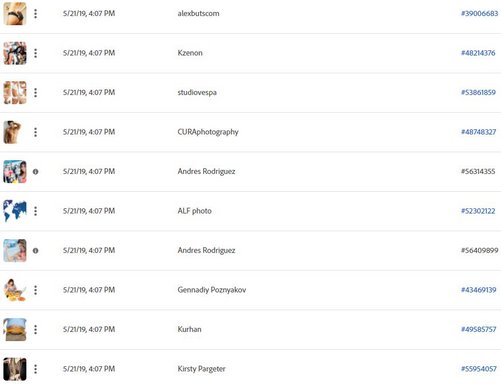Open the three-dot menu for studiovespa row
Screen dimensions: 501x384
point(35,93)
